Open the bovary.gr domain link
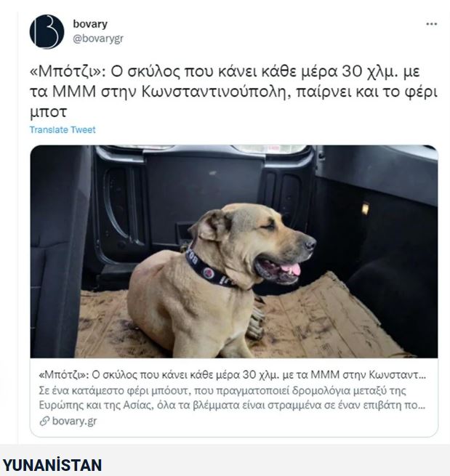The image size is (450, 476). 74,421
